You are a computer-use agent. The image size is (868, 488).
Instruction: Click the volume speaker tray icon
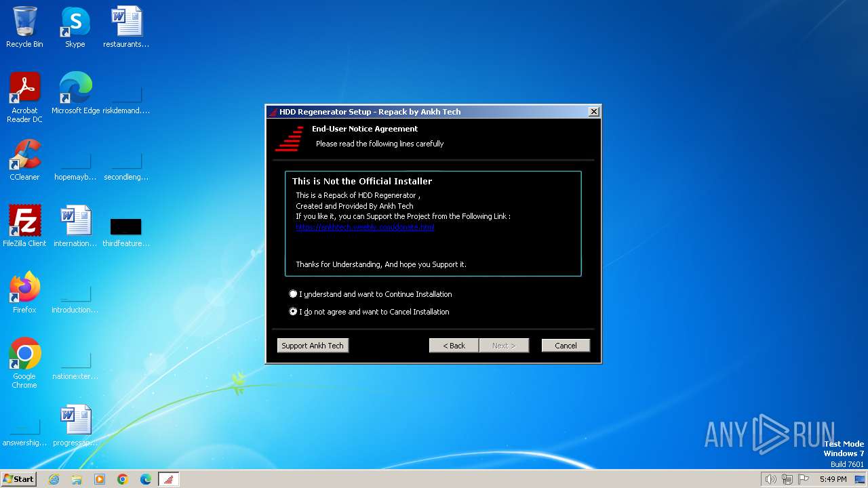770,479
